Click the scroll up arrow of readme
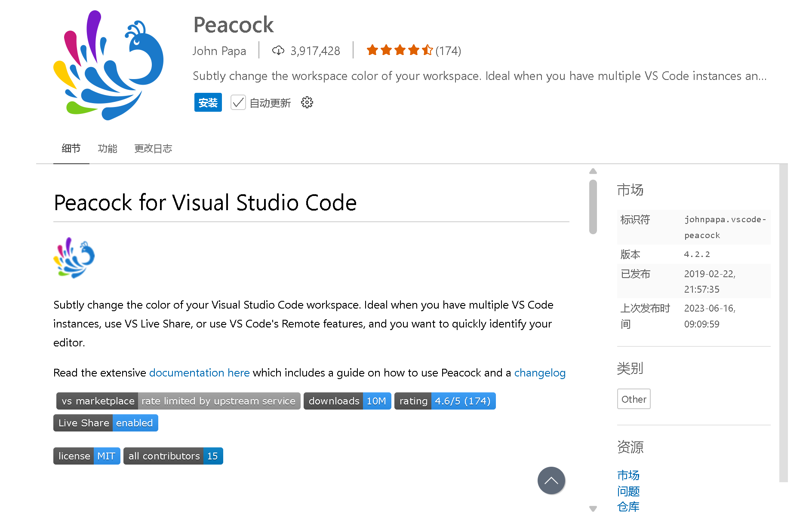Image resolution: width=812 pixels, height=514 pixels. (593, 171)
